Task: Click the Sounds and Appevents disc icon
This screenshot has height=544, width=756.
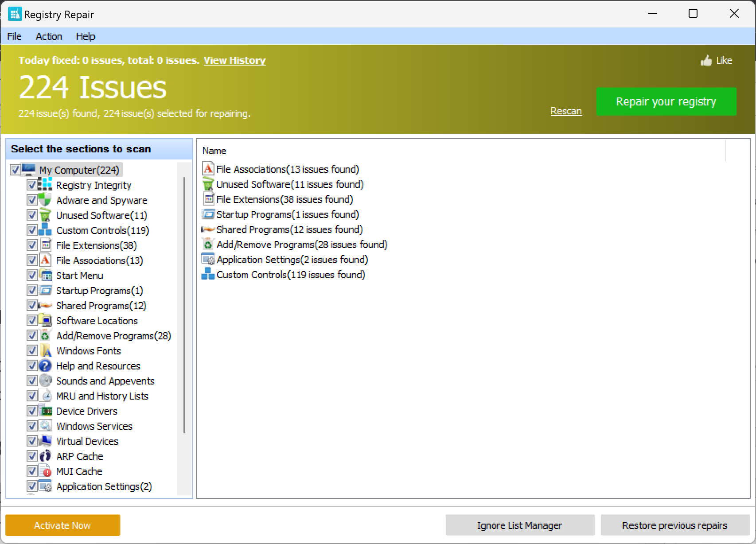Action: point(45,381)
